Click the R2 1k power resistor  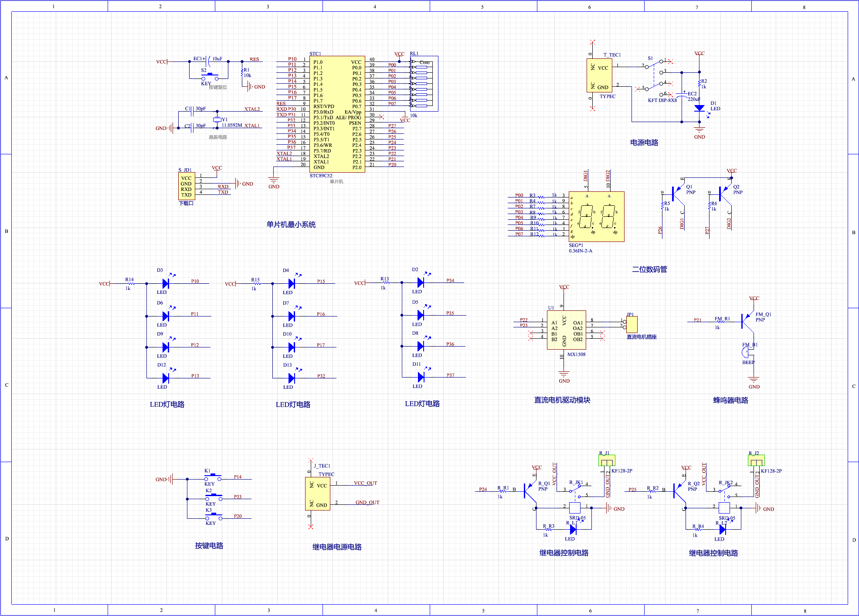pos(699,84)
